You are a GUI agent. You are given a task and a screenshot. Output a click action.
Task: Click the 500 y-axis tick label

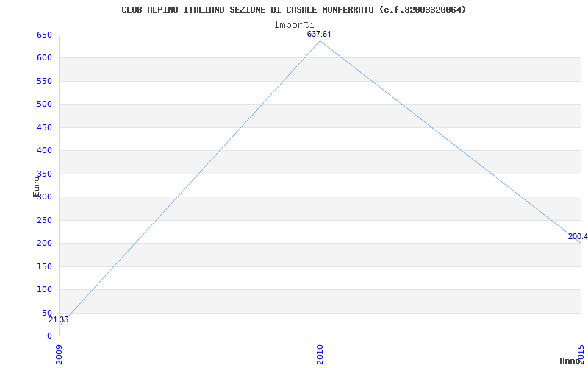coord(44,104)
